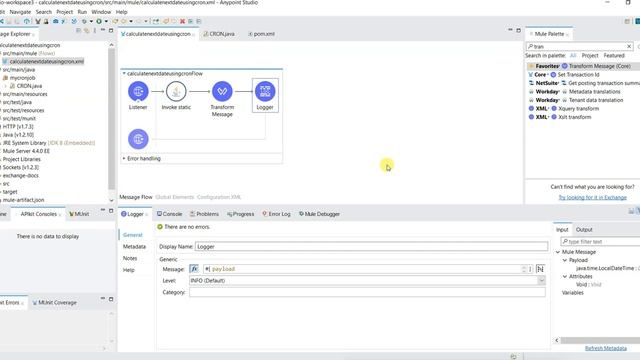640x360 pixels.
Task: Collapse the Mule Message tree node
Action: [558, 252]
